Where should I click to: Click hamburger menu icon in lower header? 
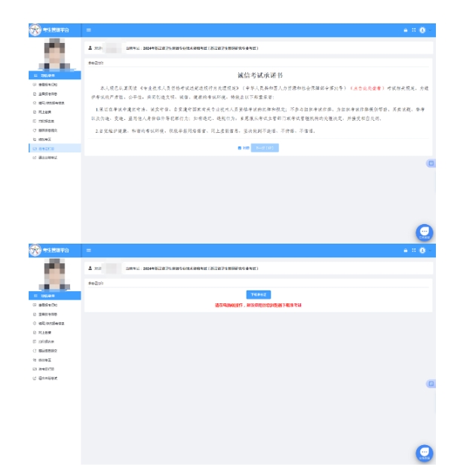(89, 250)
